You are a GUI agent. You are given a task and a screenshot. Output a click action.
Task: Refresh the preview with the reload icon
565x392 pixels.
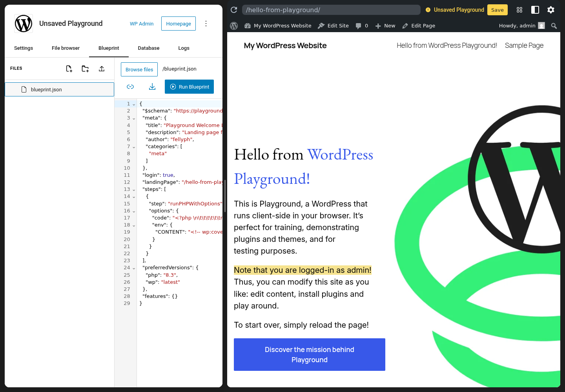tap(234, 10)
